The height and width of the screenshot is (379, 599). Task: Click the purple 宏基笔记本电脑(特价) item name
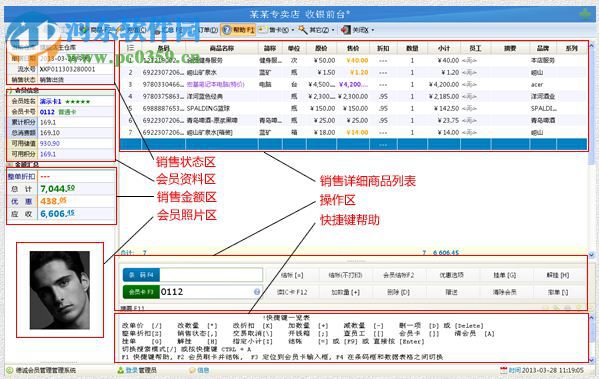point(215,84)
